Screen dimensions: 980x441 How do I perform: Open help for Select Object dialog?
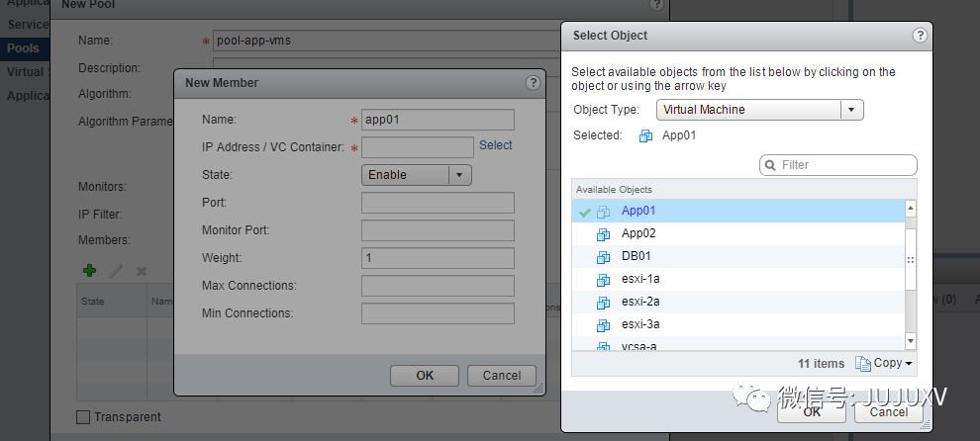tap(920, 36)
